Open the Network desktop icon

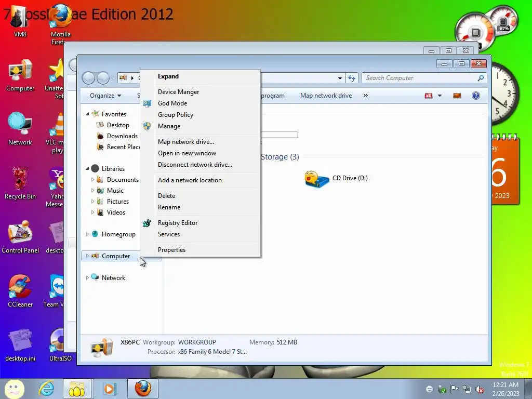tap(20, 129)
